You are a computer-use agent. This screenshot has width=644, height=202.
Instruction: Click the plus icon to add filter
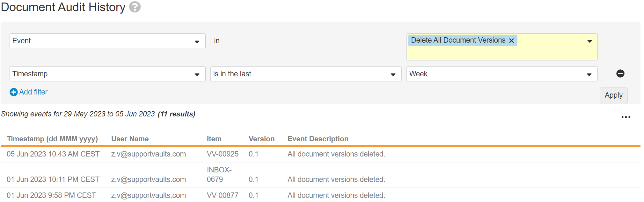[x=14, y=92]
